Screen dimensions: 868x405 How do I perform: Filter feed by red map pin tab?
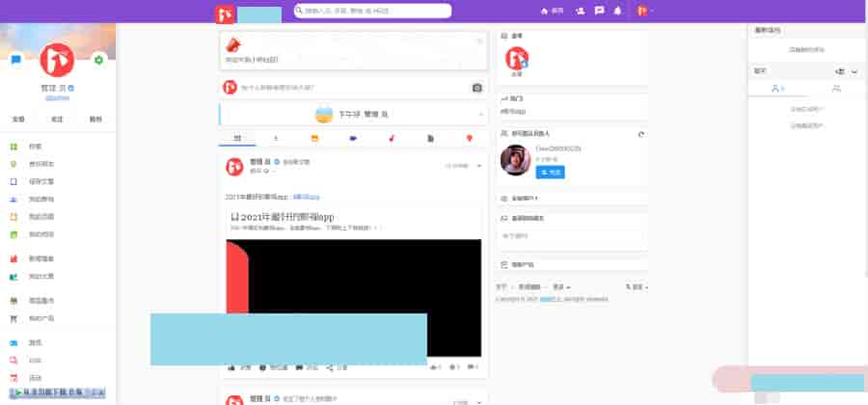470,138
